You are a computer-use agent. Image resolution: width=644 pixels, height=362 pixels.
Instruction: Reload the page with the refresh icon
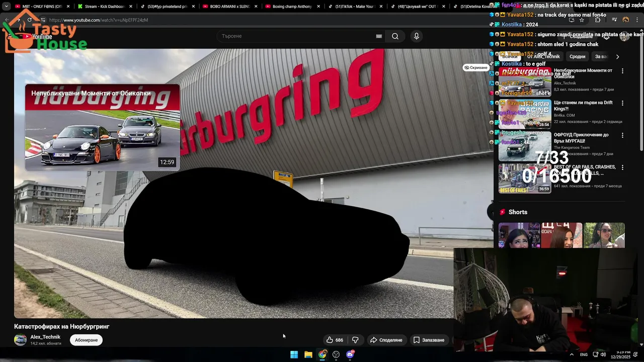[30, 20]
